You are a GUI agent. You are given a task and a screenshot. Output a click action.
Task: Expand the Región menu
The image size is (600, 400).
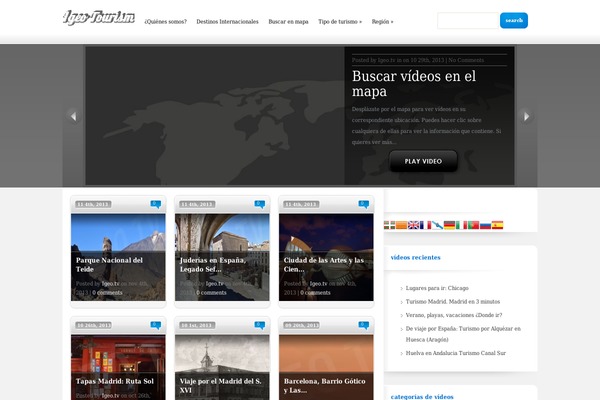(x=382, y=21)
